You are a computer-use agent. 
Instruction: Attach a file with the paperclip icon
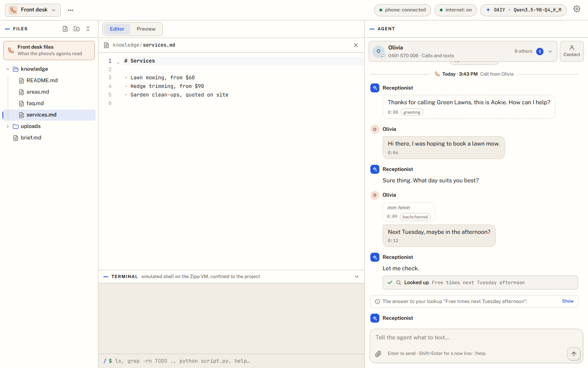point(378,354)
